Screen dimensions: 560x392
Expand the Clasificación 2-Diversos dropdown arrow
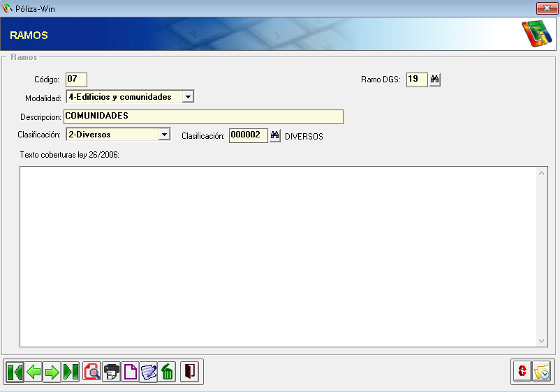pyautogui.click(x=164, y=135)
